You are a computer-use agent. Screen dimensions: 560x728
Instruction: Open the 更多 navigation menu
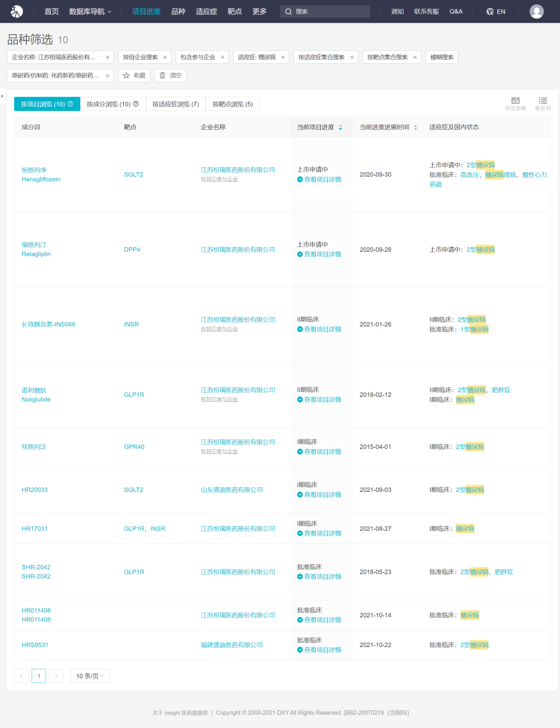(260, 11)
